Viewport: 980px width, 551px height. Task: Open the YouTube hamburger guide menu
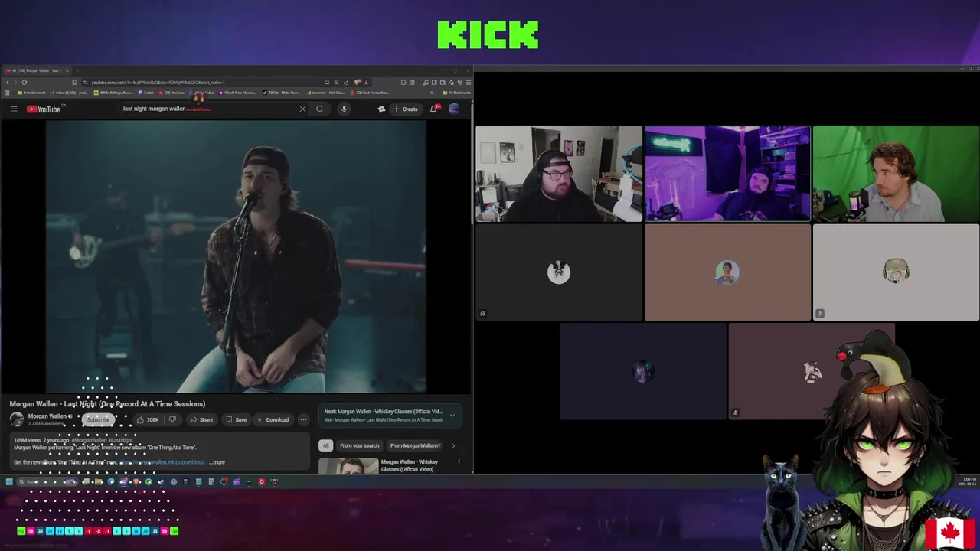point(14,109)
